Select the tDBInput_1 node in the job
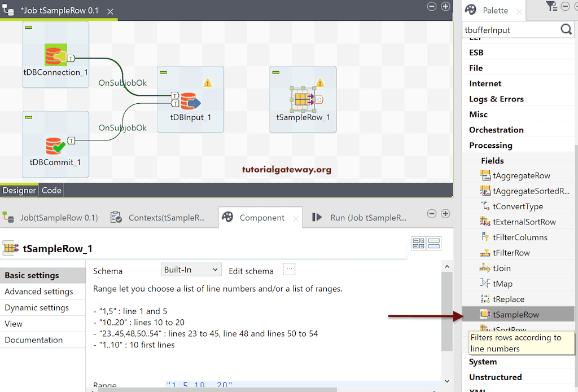The height and width of the screenshot is (392, 578). click(190, 99)
